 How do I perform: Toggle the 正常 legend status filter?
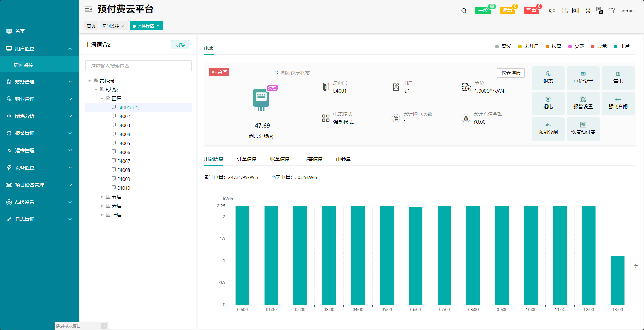pyautogui.click(x=621, y=47)
